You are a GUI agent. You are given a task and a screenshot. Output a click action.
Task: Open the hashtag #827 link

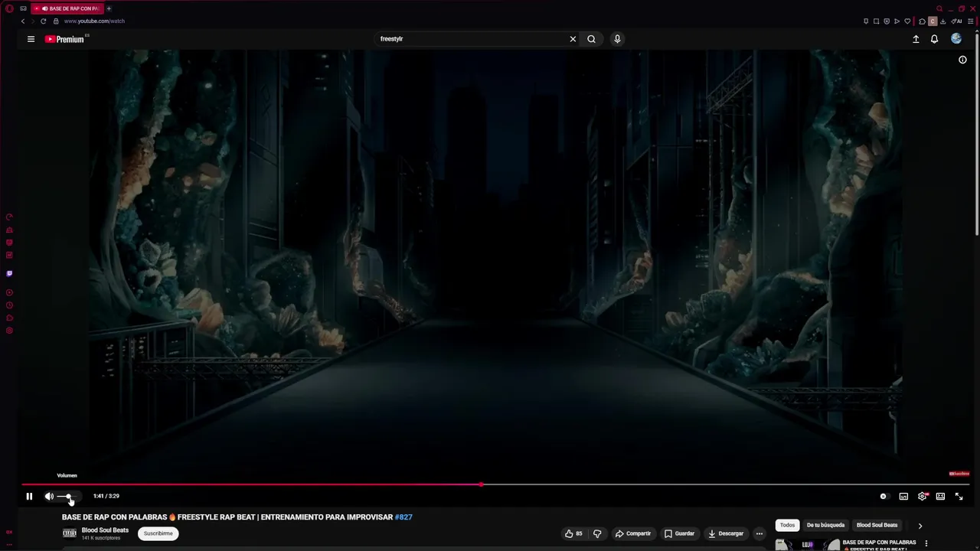(403, 517)
